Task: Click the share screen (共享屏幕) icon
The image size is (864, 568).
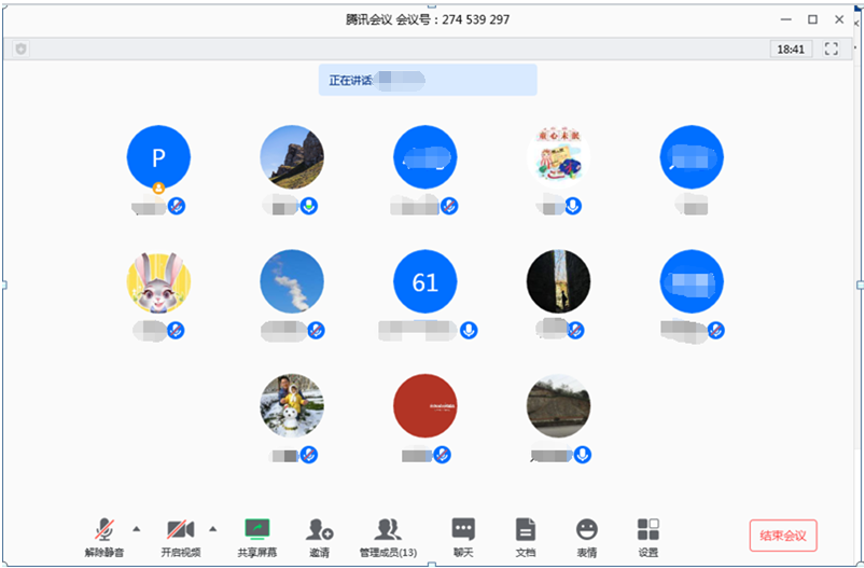Action: pyautogui.click(x=257, y=530)
